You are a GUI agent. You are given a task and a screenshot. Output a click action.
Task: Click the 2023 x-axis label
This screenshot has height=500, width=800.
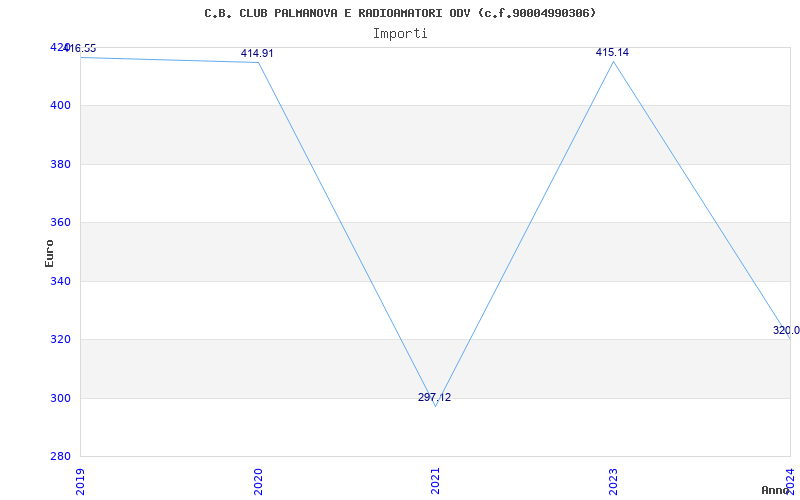[x=613, y=481]
